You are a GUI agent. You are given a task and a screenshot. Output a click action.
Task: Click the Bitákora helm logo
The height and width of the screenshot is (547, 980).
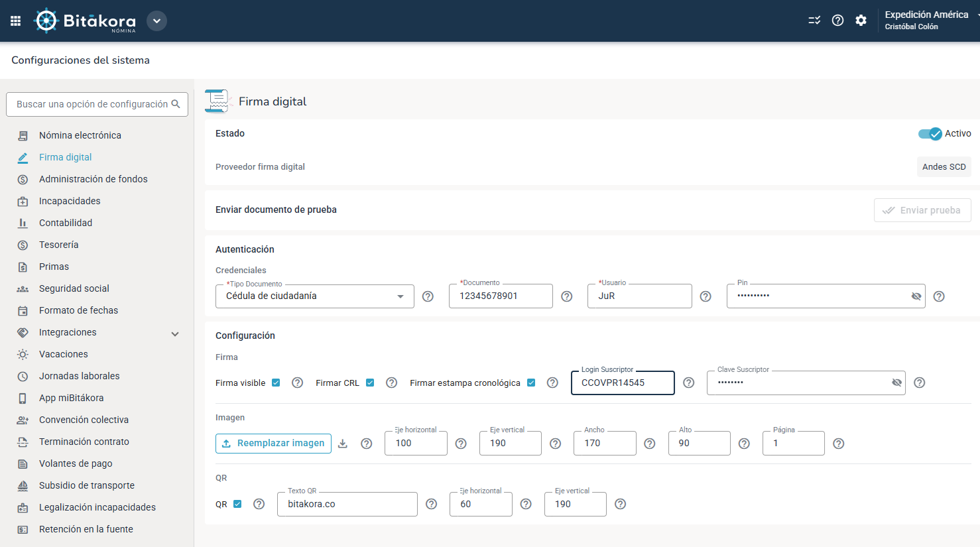[46, 21]
